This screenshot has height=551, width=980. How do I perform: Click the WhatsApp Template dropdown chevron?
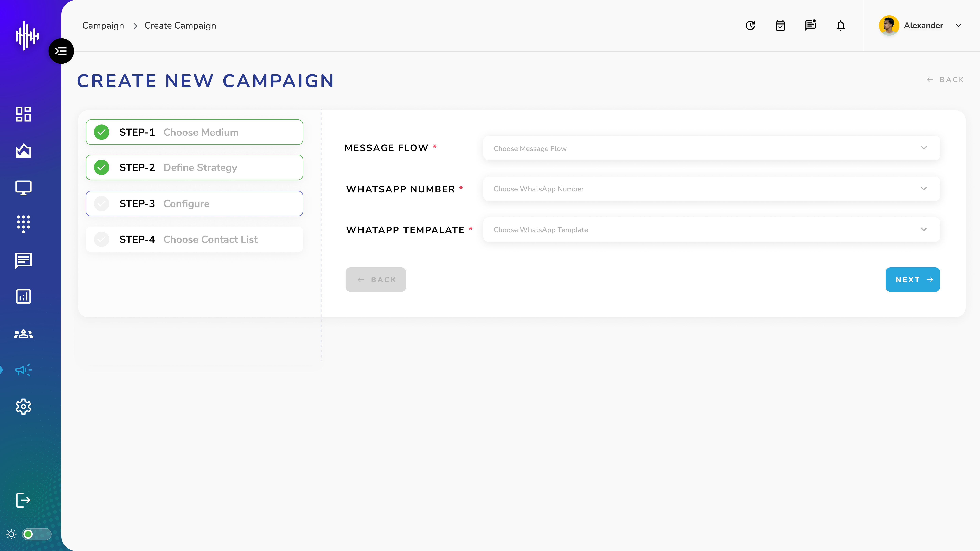[x=924, y=229]
